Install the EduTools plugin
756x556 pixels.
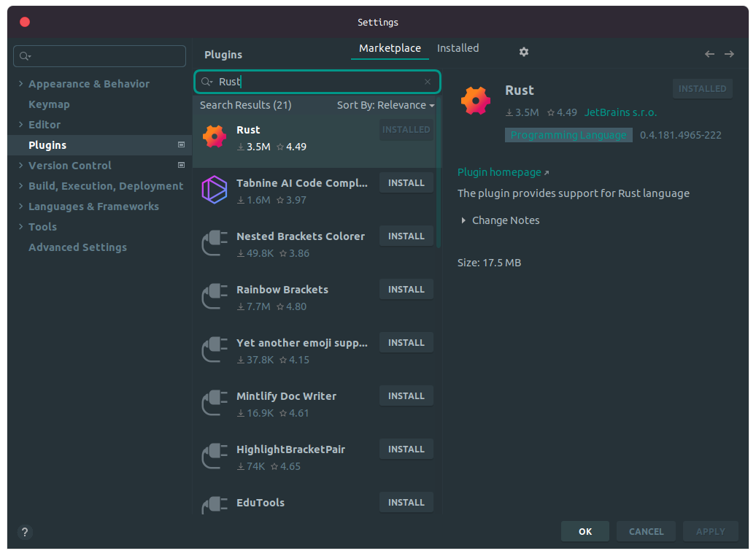(x=406, y=503)
